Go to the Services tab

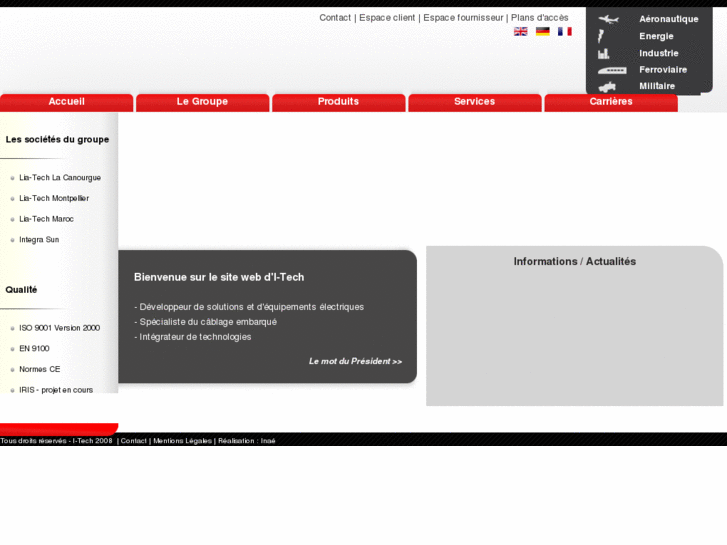[475, 103]
